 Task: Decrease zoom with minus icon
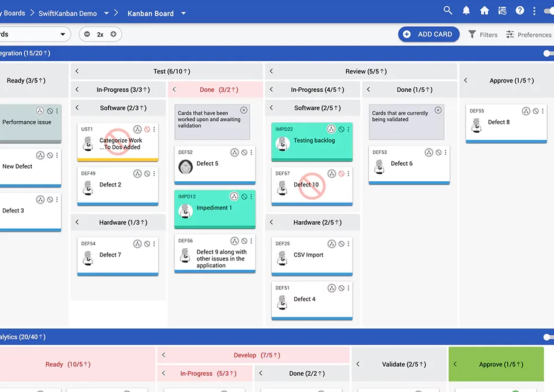pos(87,34)
